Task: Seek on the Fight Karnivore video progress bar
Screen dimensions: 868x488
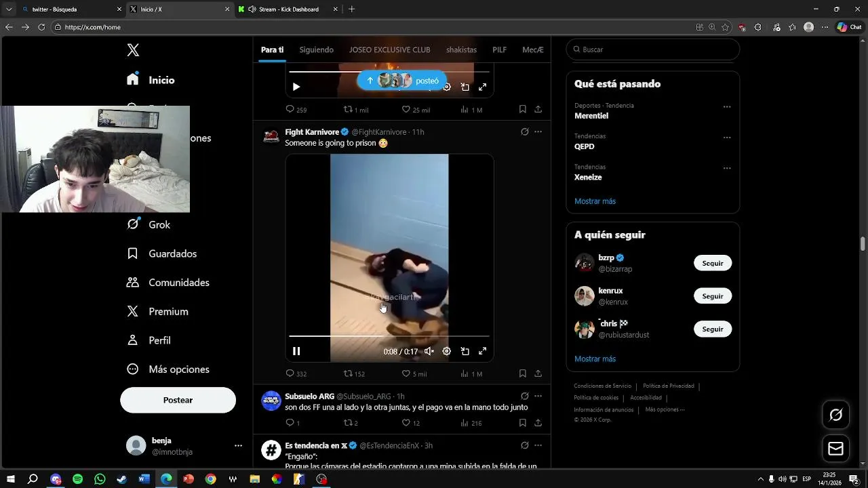Action: 389,335
